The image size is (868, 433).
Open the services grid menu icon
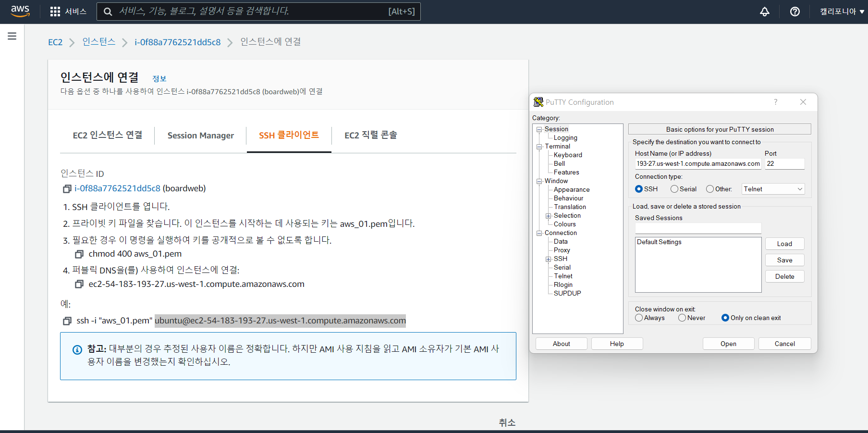click(55, 12)
